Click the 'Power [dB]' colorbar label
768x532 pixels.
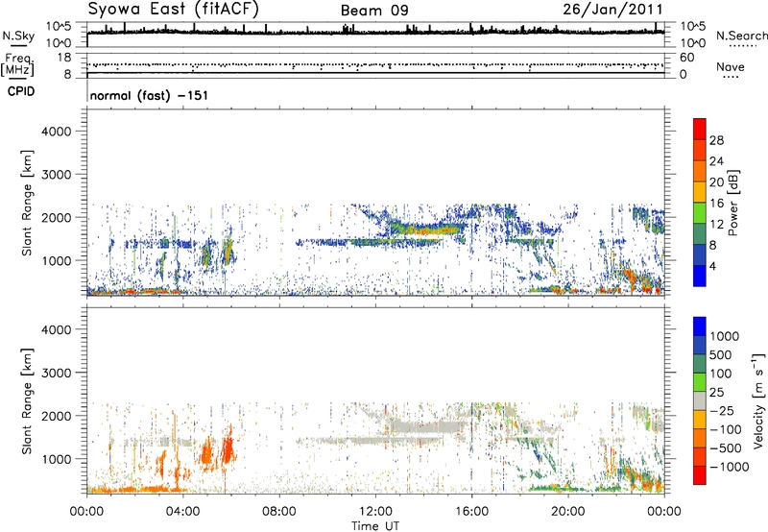tap(732, 203)
